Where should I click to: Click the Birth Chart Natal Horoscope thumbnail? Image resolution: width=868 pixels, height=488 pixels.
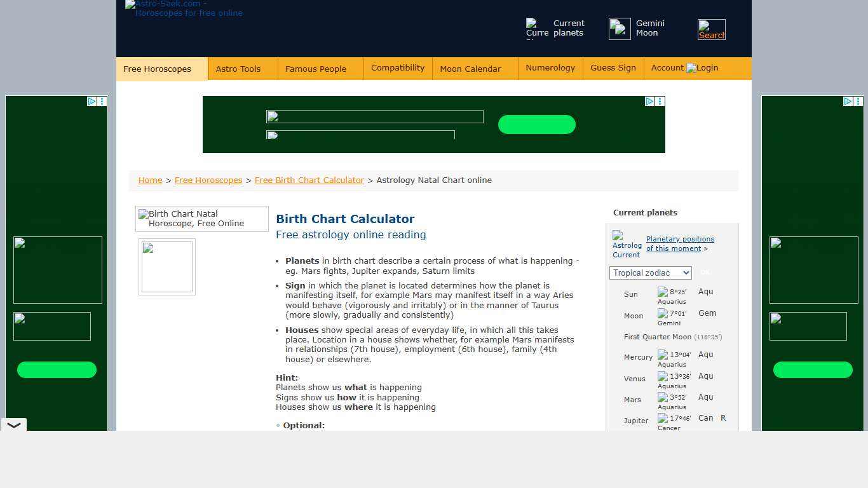click(201, 219)
